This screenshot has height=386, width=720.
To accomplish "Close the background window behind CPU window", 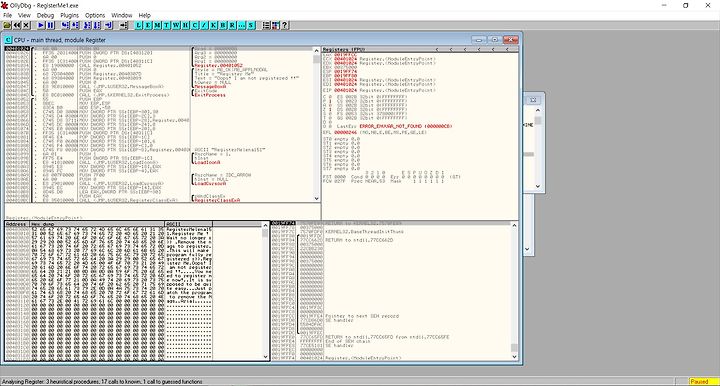I will point(533,100).
